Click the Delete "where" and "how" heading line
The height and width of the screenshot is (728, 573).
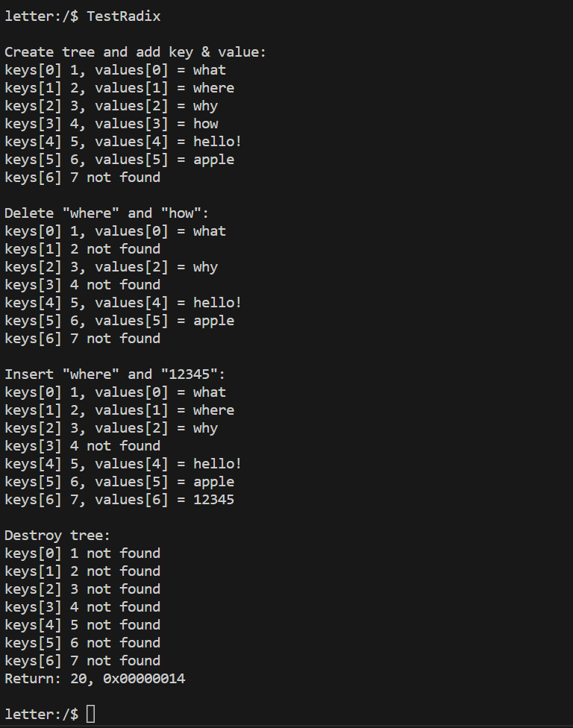click(107, 213)
